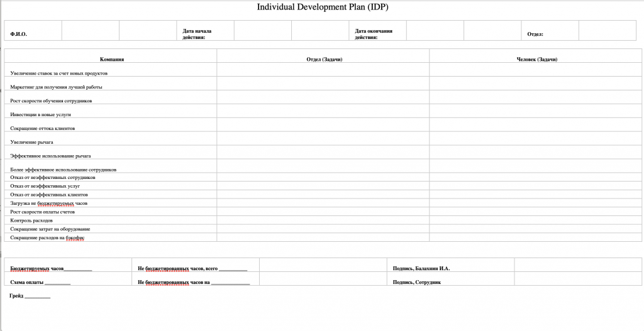
Task: Click 'Рост скорости обучения сотрудников' row
Action: pyautogui.click(x=323, y=97)
